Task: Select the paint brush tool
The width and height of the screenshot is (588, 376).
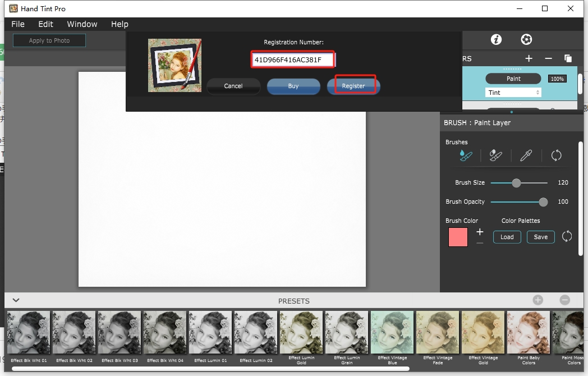Action: pos(466,155)
